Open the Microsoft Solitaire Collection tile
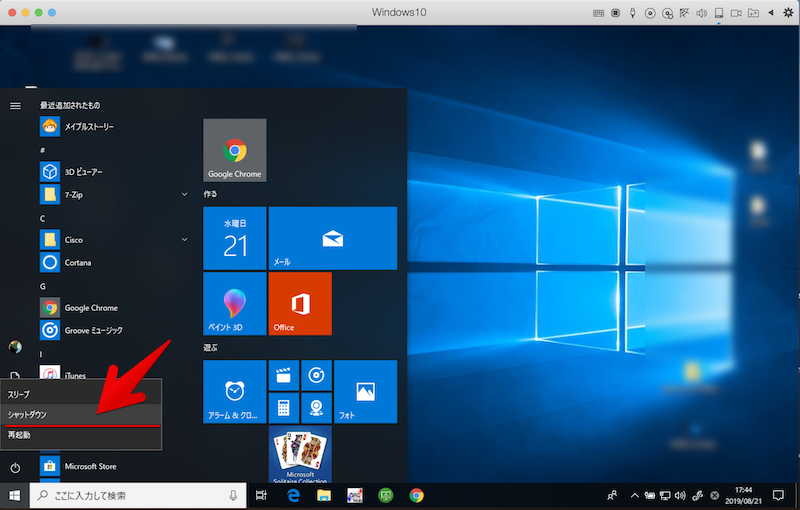Image resolution: width=800 pixels, height=510 pixels. pos(300,453)
